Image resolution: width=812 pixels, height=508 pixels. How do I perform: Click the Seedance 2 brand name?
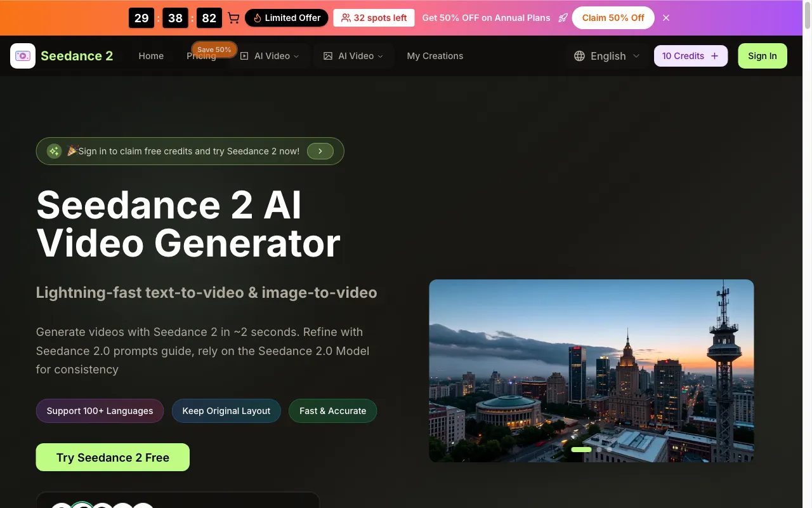click(x=77, y=56)
